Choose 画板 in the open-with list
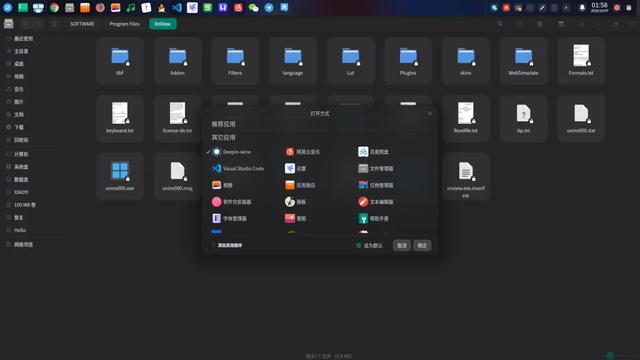This screenshot has width=640, height=360. pyautogui.click(x=296, y=202)
